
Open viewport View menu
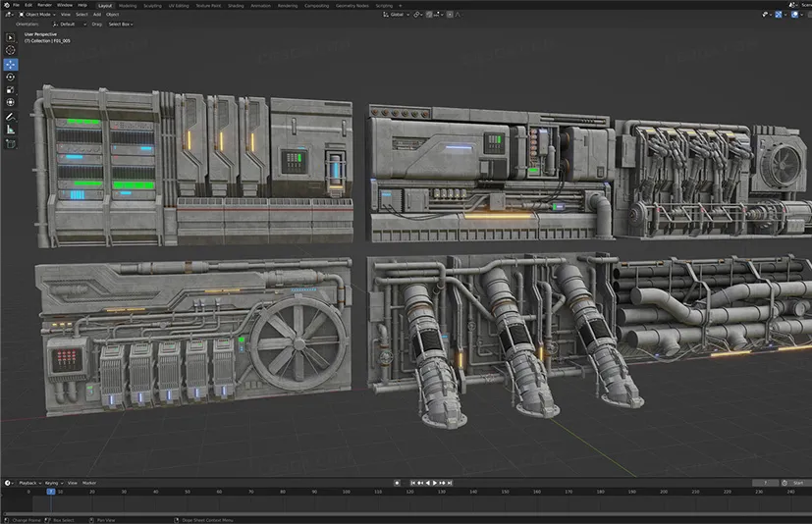65,15
